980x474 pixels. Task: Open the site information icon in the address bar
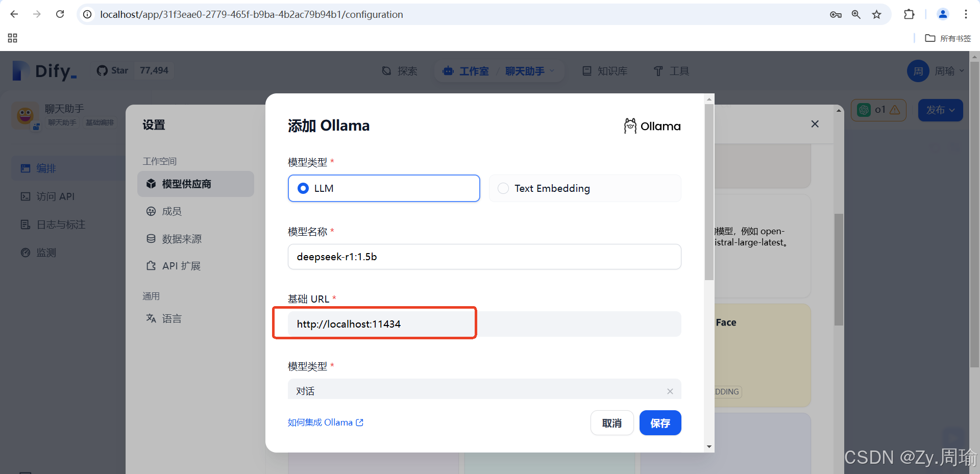click(87, 14)
